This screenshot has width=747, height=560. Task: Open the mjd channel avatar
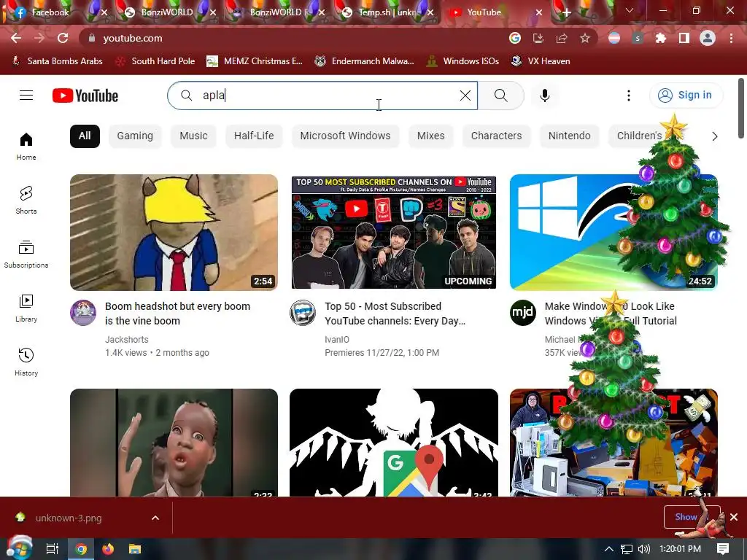pyautogui.click(x=523, y=313)
